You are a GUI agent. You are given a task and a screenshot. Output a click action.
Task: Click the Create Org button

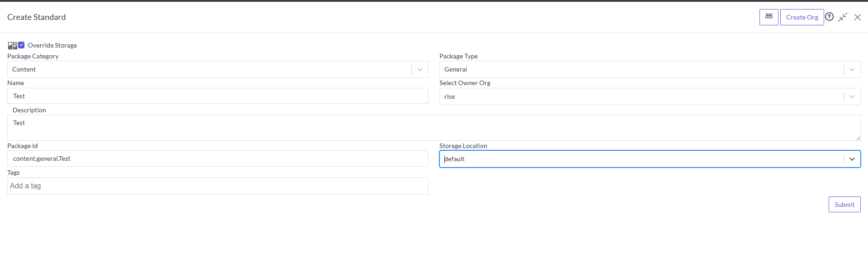802,17
